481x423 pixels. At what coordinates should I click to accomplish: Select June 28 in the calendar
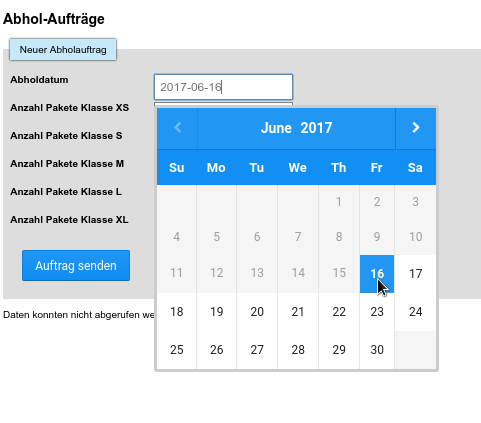(x=298, y=350)
